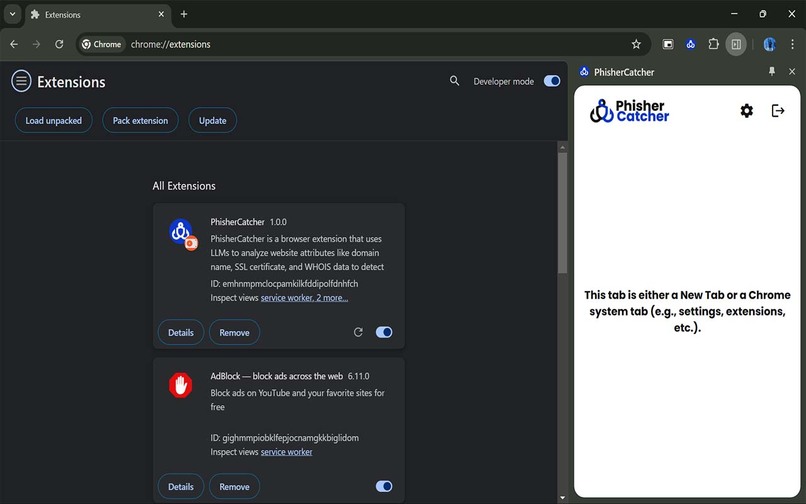Click the New Tab system tab message
806x504 pixels.
tap(687, 311)
